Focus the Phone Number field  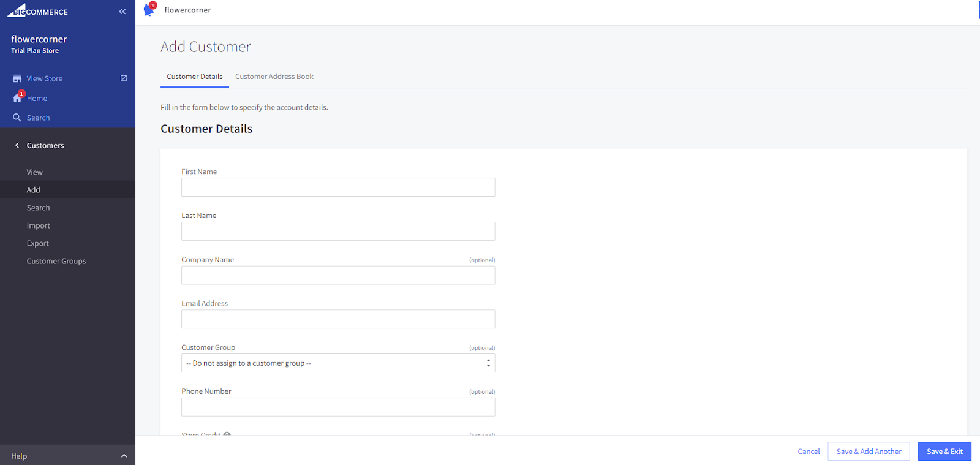click(x=338, y=407)
